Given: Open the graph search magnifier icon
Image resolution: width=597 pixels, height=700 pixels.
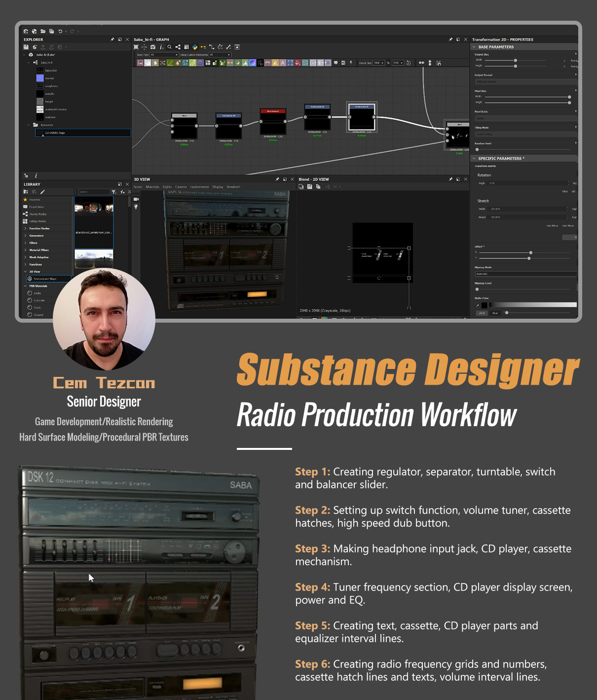Looking at the screenshot, I should 170,47.
